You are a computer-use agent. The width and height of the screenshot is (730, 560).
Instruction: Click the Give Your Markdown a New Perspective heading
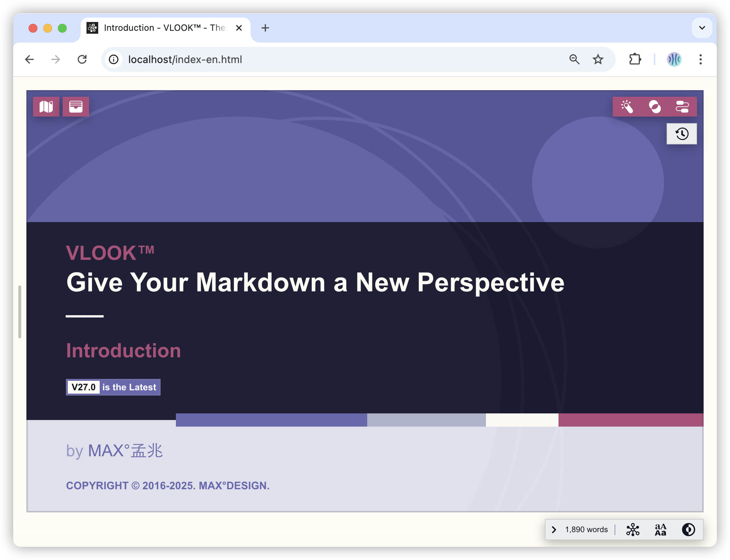click(x=315, y=283)
